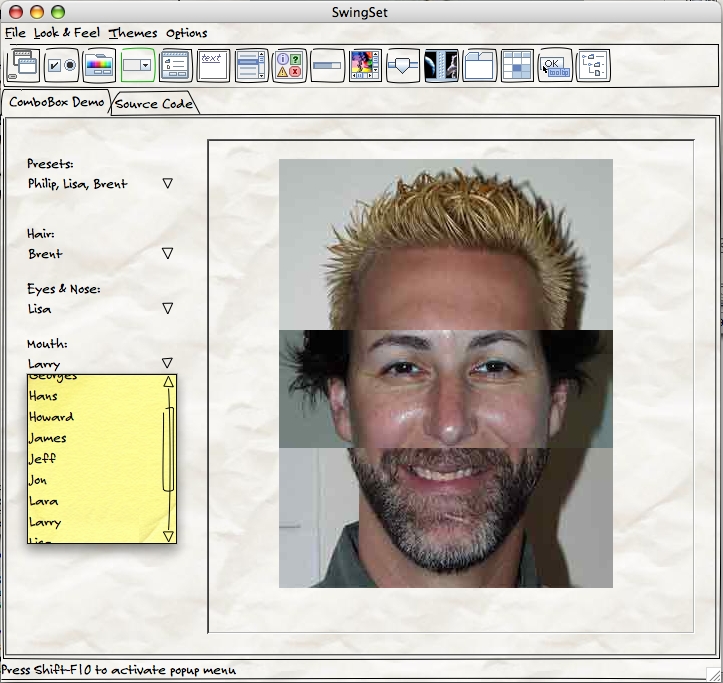
Task: Expand the Hair combo box
Action: (x=167, y=254)
